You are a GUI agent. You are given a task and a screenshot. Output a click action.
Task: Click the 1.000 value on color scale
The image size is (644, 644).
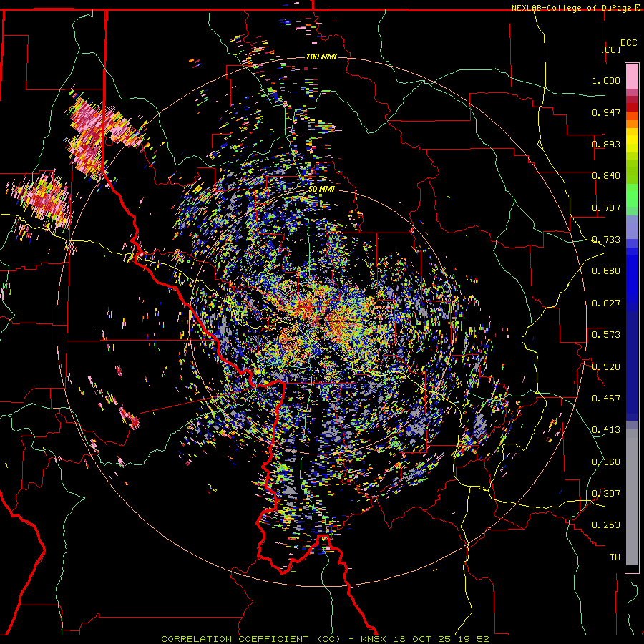(x=606, y=80)
